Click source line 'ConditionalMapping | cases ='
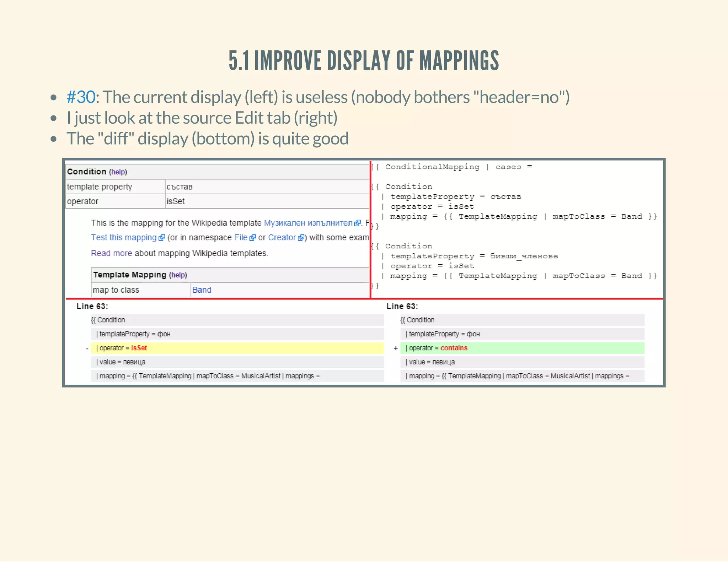Image resolution: width=728 pixels, height=562 pixels. pos(451,167)
